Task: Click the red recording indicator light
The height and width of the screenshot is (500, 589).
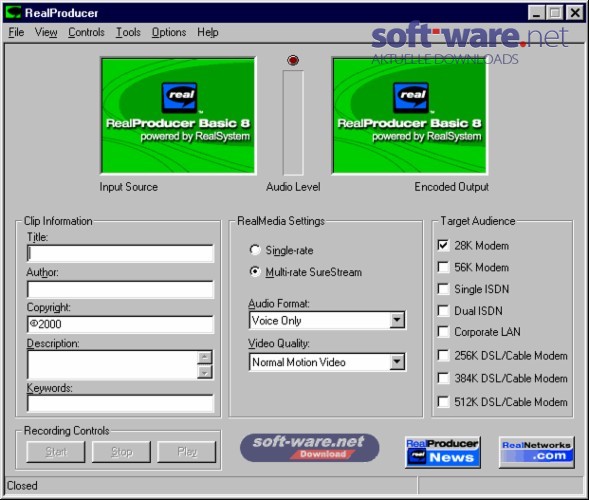Action: (x=293, y=60)
